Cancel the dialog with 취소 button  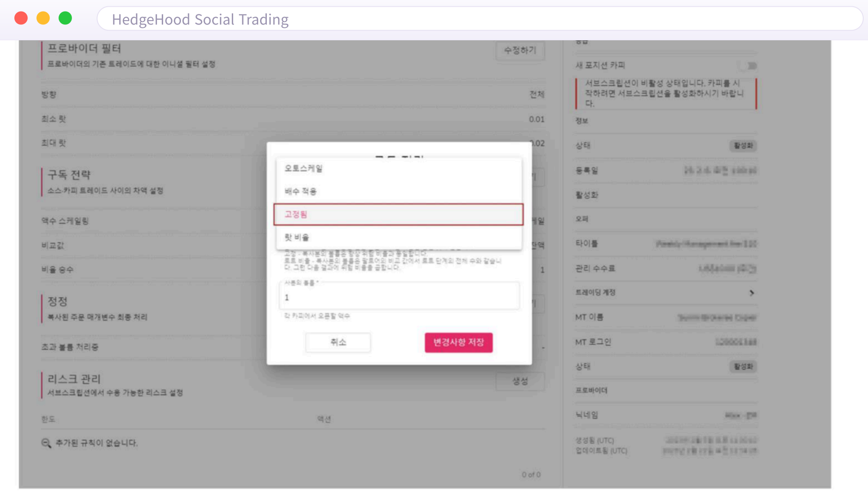coord(338,342)
